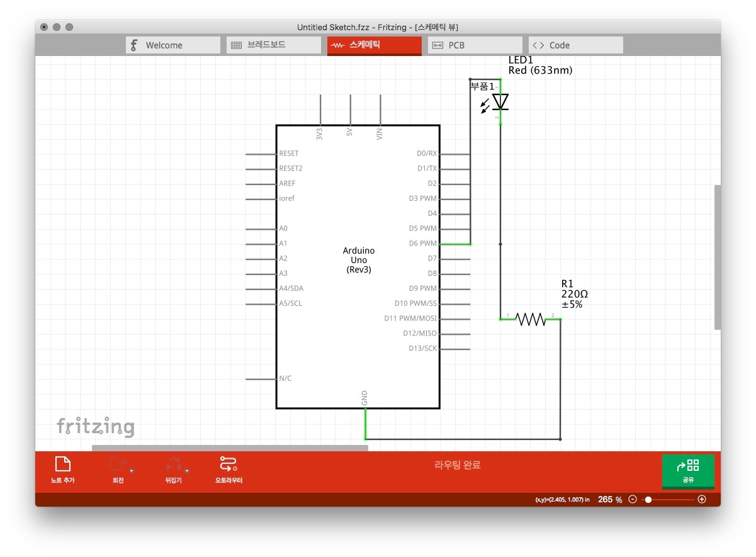This screenshot has width=756, height=557.
Task: Select the LED1 diode symbol
Action: click(500, 101)
